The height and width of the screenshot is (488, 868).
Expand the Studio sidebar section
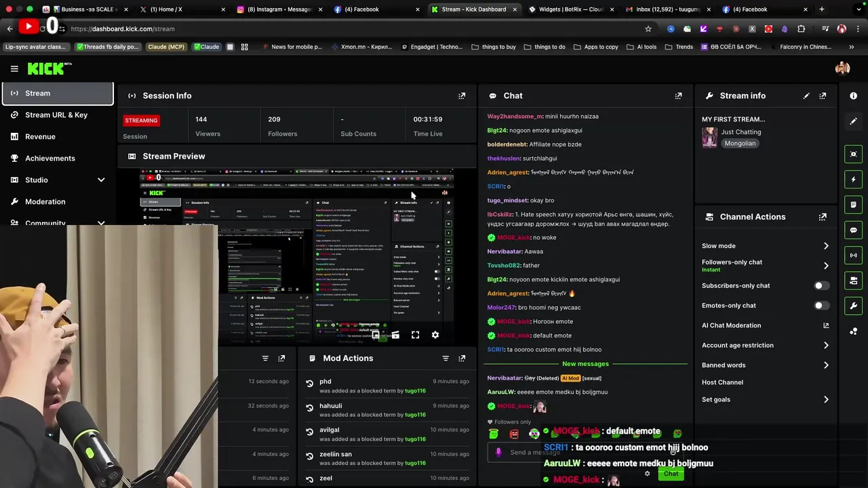(x=101, y=180)
